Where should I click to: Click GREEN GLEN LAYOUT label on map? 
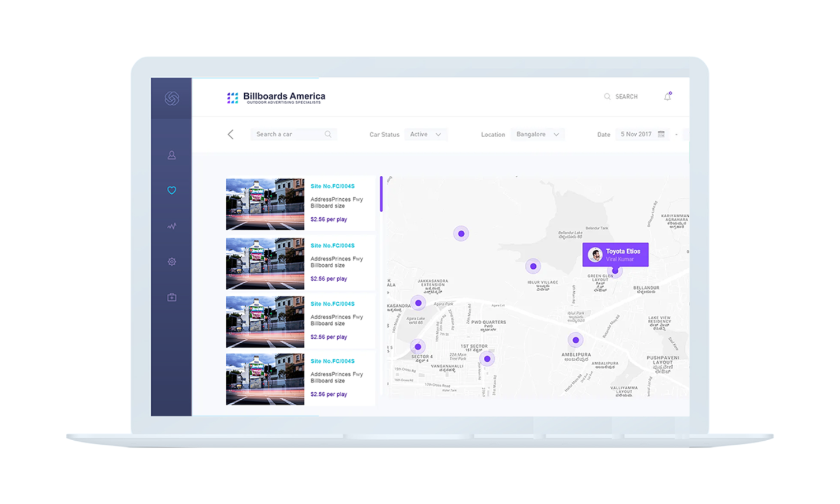[x=600, y=278]
